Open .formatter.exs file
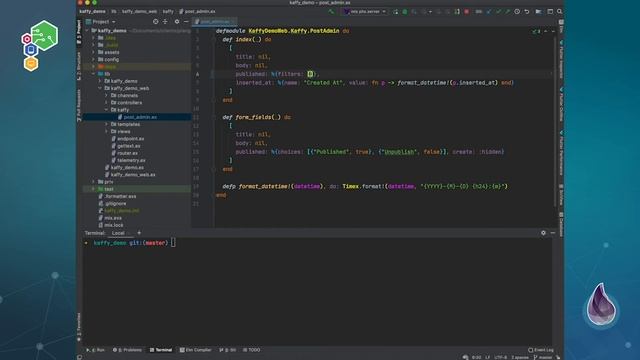 118,196
